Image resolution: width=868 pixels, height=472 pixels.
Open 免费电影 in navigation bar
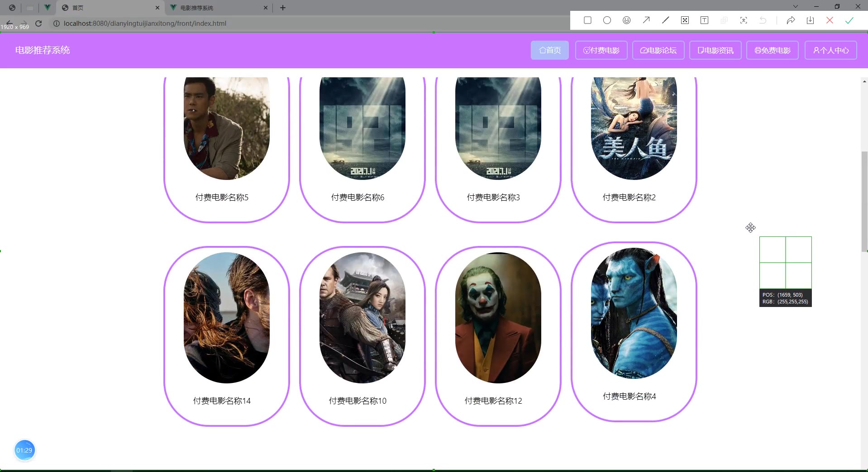tap(773, 50)
